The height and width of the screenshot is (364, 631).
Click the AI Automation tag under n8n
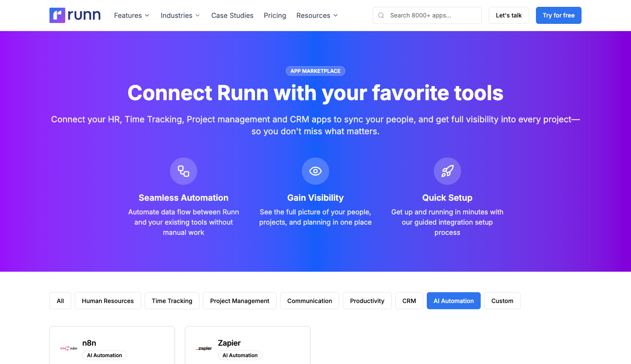pyautogui.click(x=104, y=355)
